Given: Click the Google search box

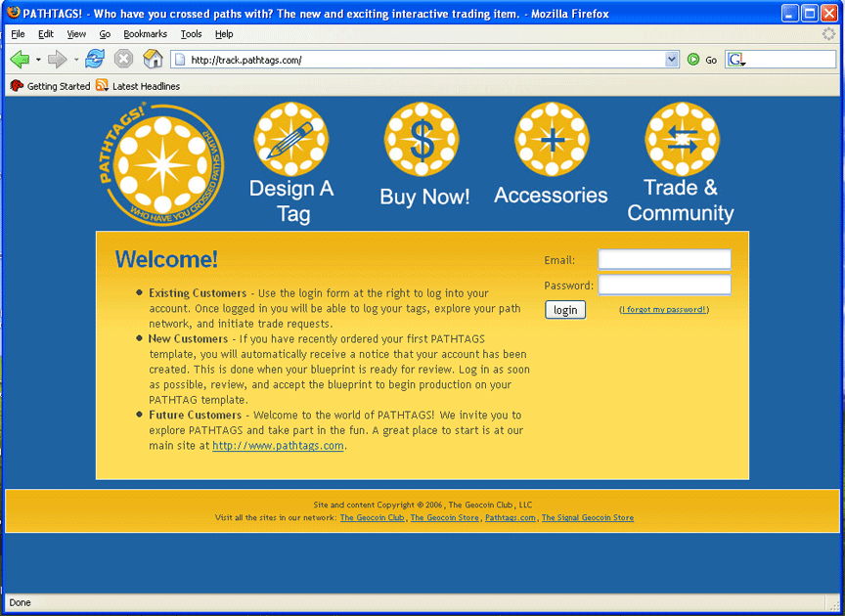Looking at the screenshot, I should [x=780, y=60].
